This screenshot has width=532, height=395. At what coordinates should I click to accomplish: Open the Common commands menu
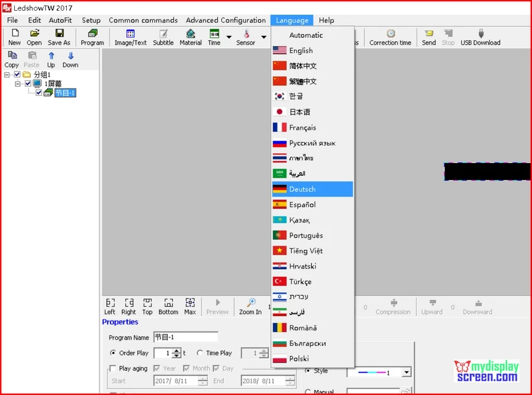tap(143, 20)
